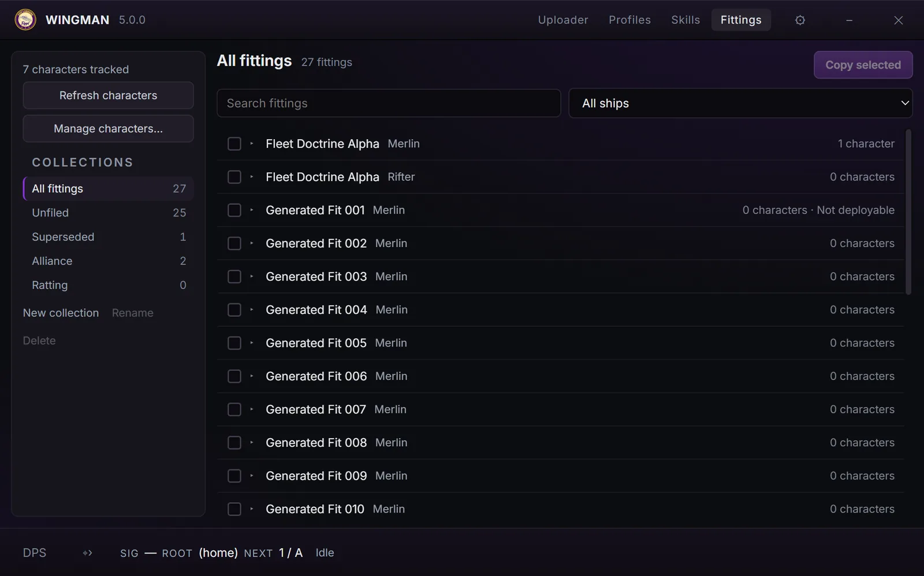924x576 pixels.
Task: Open the Skills tab
Action: point(685,20)
